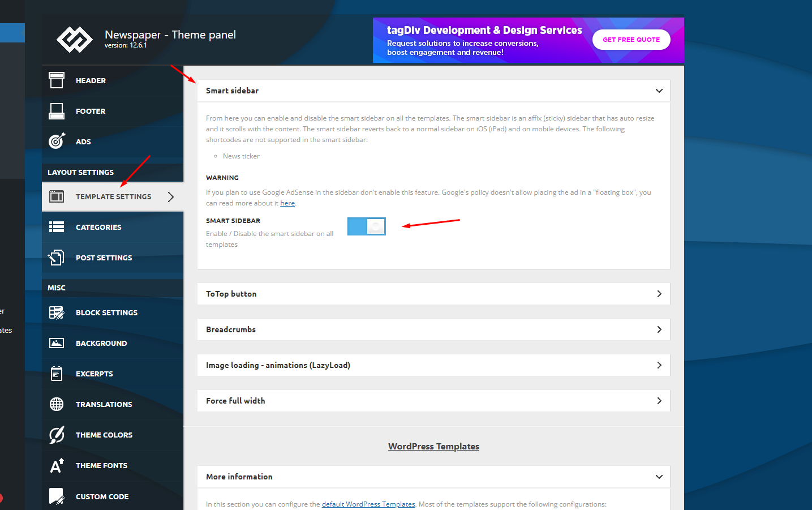Open the Post Settings menu item
This screenshot has width=812, height=510.
(x=113, y=258)
